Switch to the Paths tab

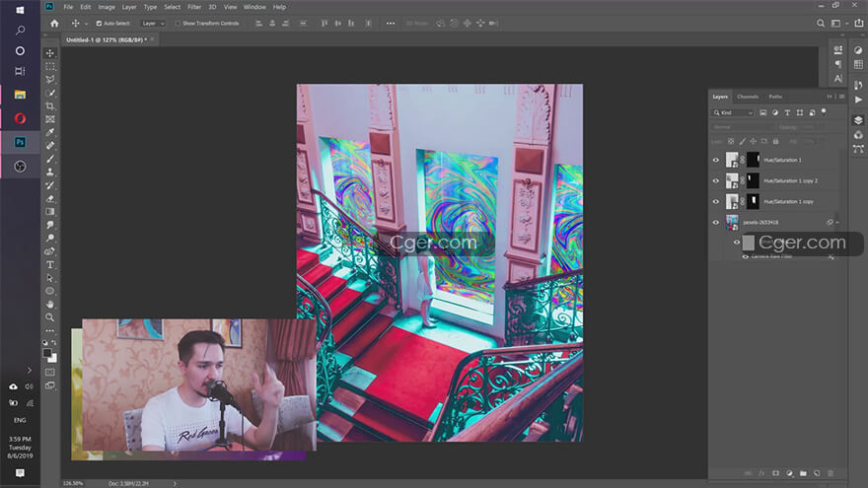(775, 97)
